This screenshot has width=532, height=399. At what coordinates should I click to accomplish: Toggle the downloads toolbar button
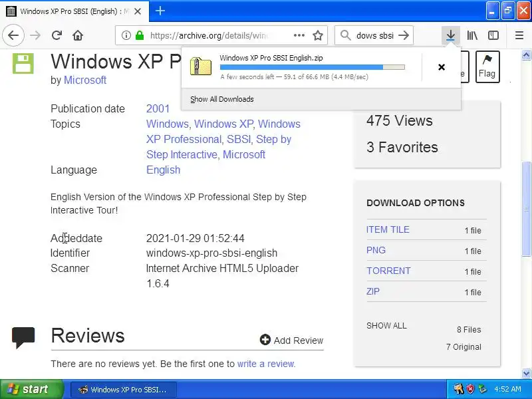pos(451,35)
